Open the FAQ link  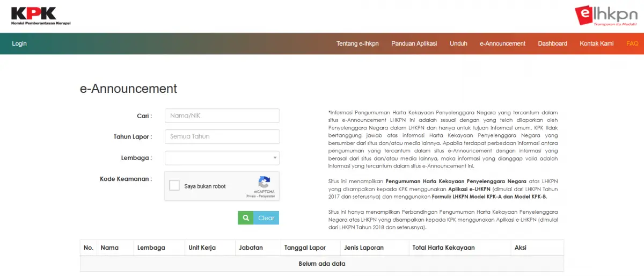tap(632, 43)
